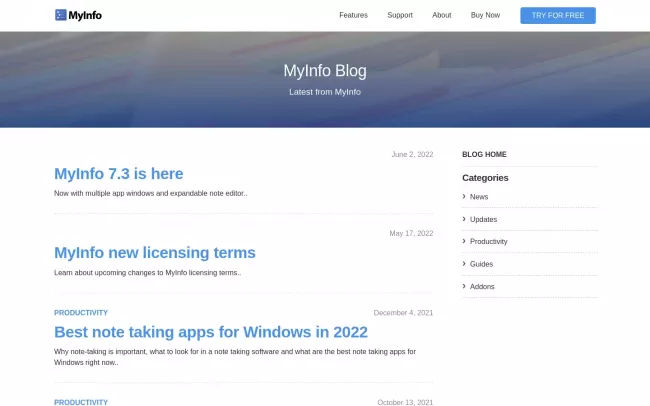650x406 pixels.
Task: Select the Guides category
Action: click(481, 264)
